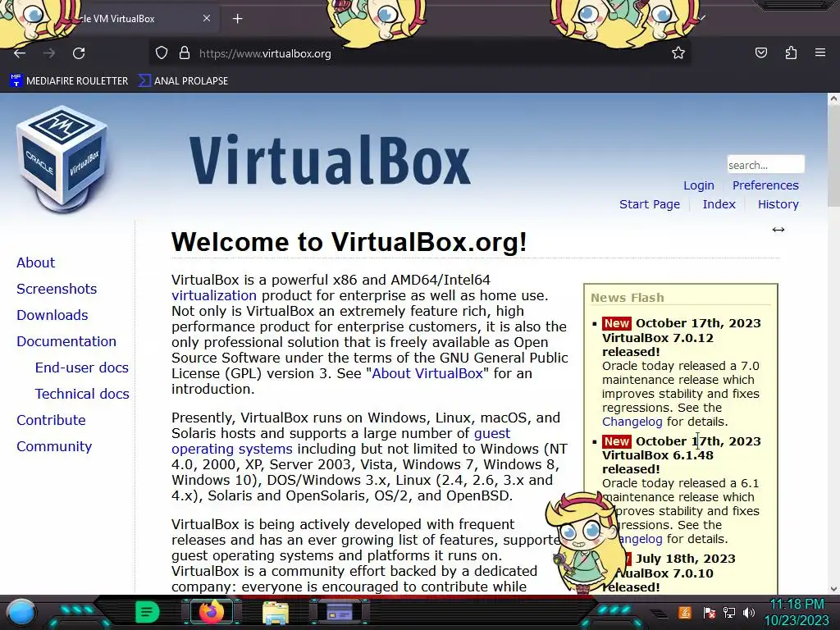The width and height of the screenshot is (840, 630).
Task: Click the forward navigation arrow
Action: pyautogui.click(x=49, y=53)
